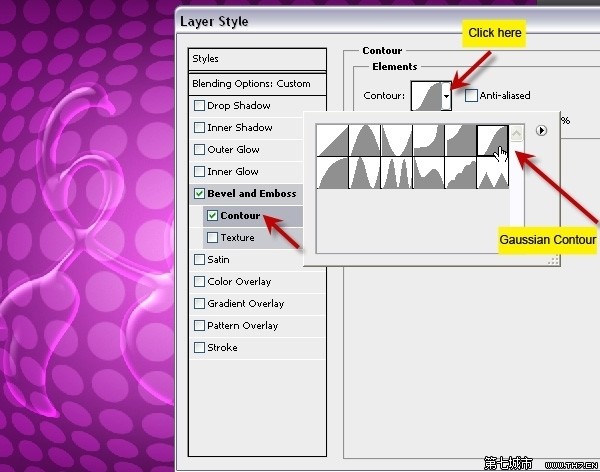This screenshot has width=600, height=472.
Task: Select the Linear contour preset
Action: (332, 141)
